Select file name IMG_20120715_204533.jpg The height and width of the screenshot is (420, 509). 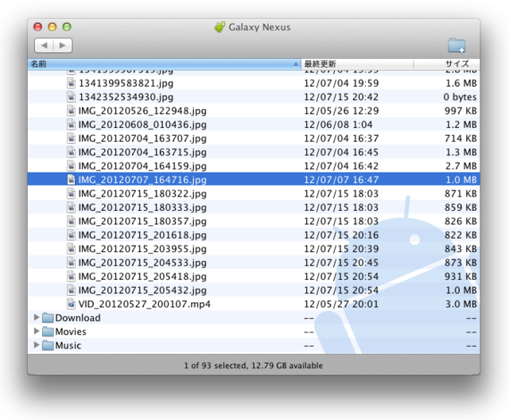142,263
